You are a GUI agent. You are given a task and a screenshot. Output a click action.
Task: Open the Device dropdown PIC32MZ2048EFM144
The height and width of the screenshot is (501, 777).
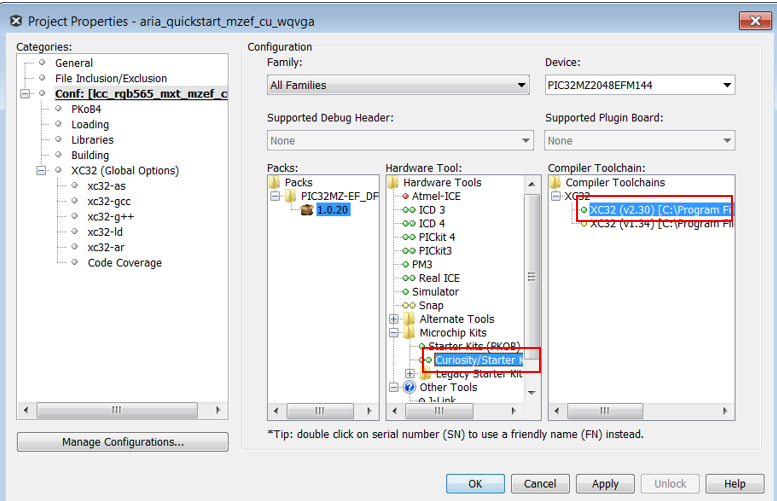pos(640,85)
